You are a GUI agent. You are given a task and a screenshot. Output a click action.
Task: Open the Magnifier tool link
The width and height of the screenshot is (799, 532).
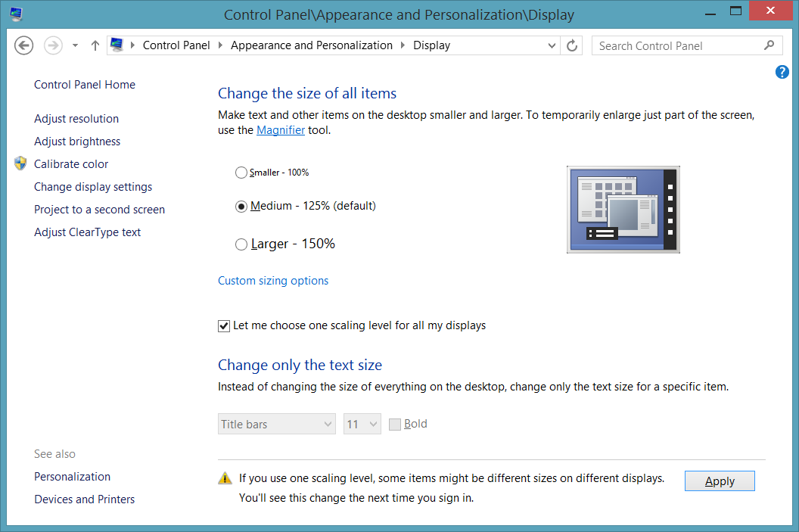[281, 130]
